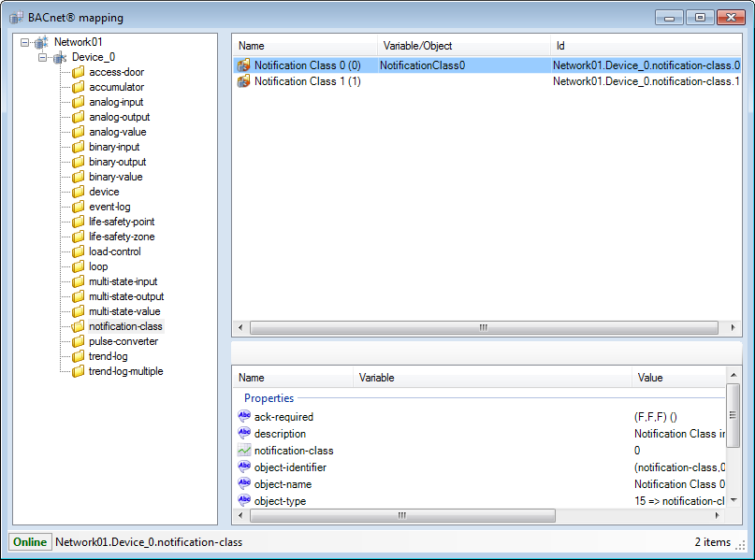Select the multi-state-input tree item
This screenshot has height=560, width=755.
[123, 281]
